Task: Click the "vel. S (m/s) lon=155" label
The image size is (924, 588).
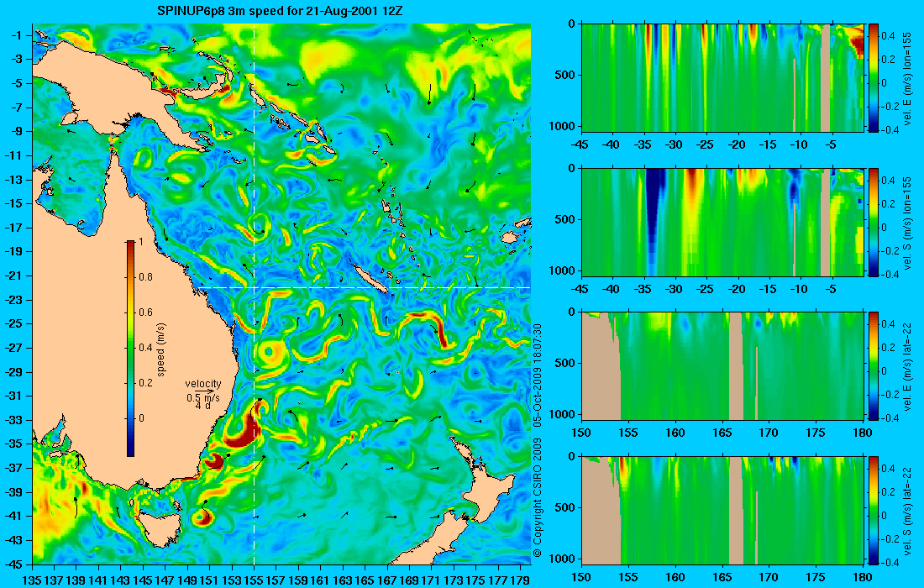Action: [907, 224]
